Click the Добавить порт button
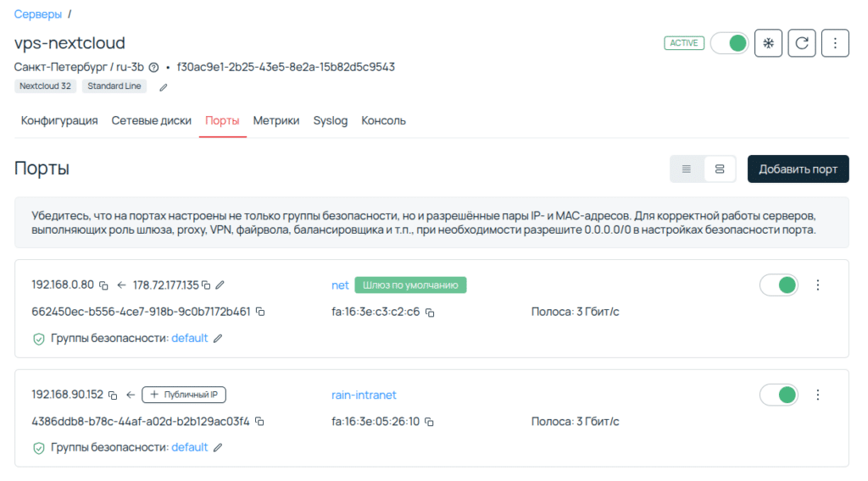868x481 pixels. tap(798, 169)
